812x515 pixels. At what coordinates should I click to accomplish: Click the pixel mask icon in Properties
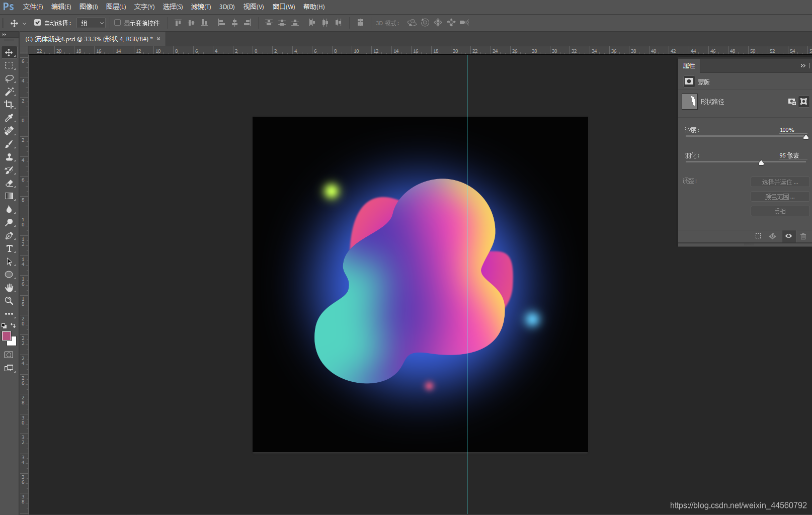pyautogui.click(x=689, y=81)
